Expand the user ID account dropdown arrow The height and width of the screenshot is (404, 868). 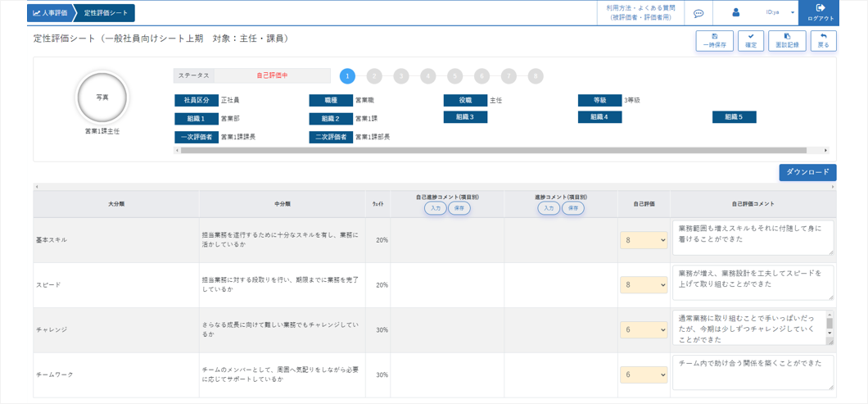(x=792, y=13)
